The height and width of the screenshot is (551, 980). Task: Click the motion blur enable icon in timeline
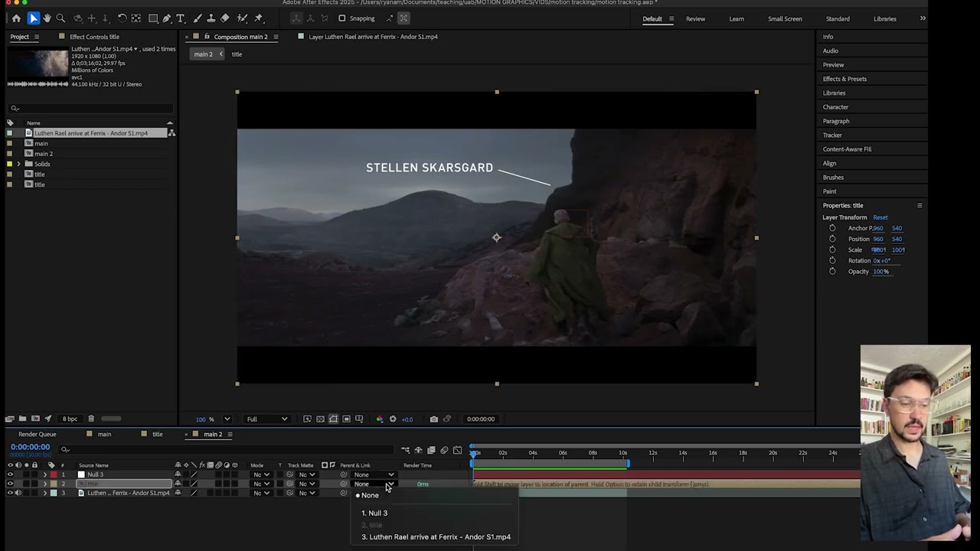tap(444, 450)
